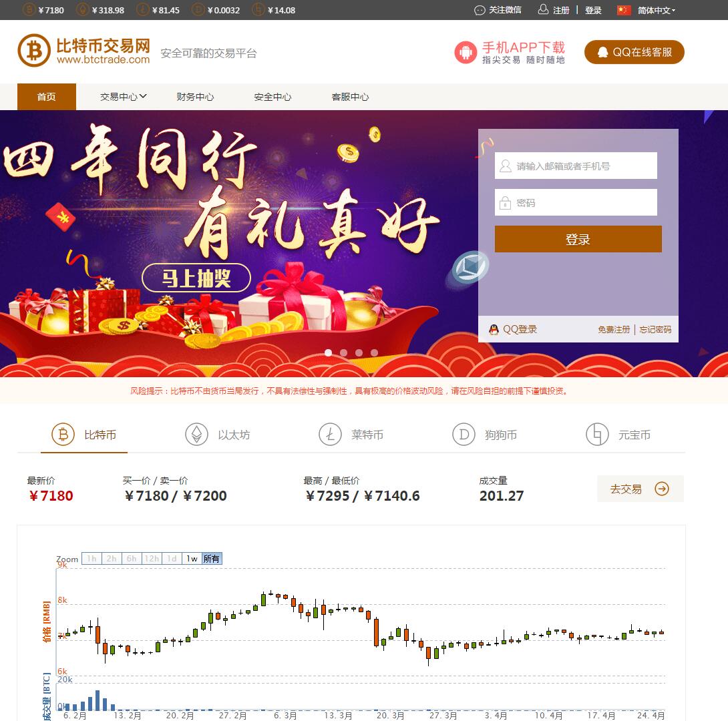Select the 1w chart zoom option
Viewport: 728px width, 721px height.
tap(192, 559)
